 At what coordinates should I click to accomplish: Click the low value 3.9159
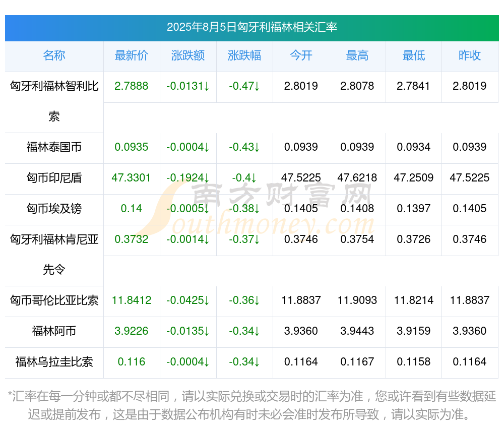point(413,331)
